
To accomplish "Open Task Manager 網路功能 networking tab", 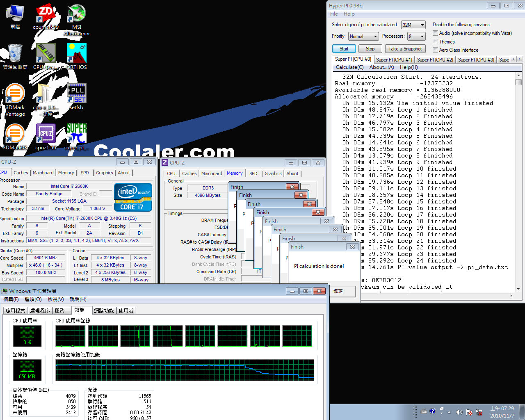I will (x=104, y=311).
